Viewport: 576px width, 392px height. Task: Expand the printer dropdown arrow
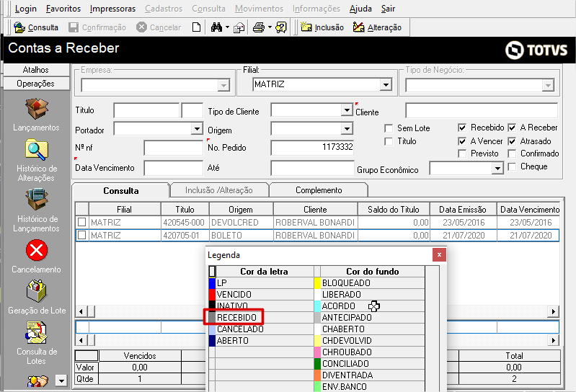click(x=270, y=27)
